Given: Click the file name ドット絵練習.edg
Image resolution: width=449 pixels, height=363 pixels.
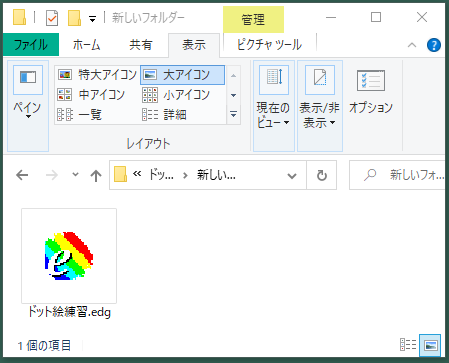Looking at the screenshot, I should [69, 312].
